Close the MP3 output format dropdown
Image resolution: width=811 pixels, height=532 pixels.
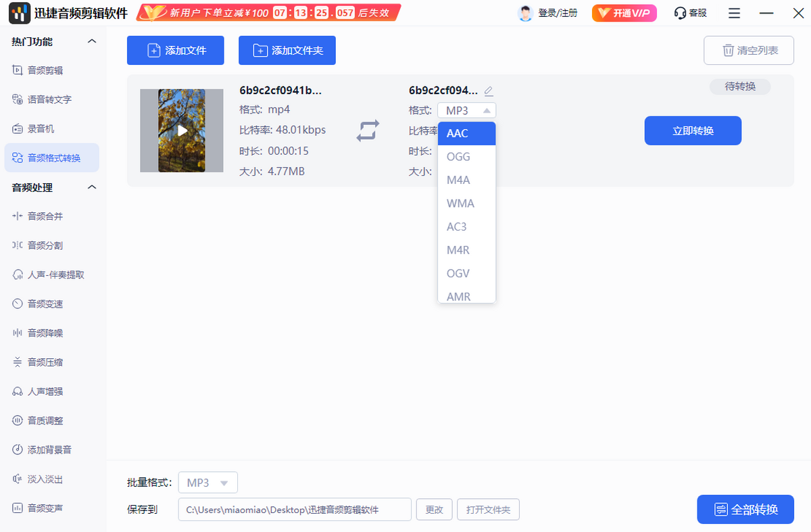(x=466, y=111)
